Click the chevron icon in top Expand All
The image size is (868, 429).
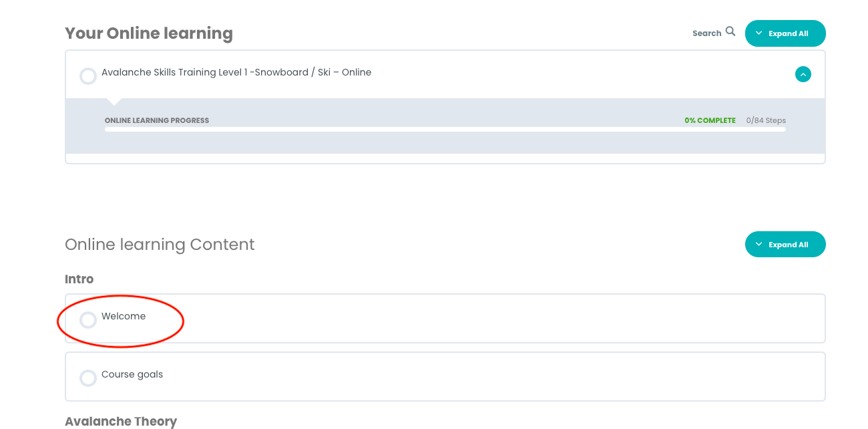(x=759, y=33)
